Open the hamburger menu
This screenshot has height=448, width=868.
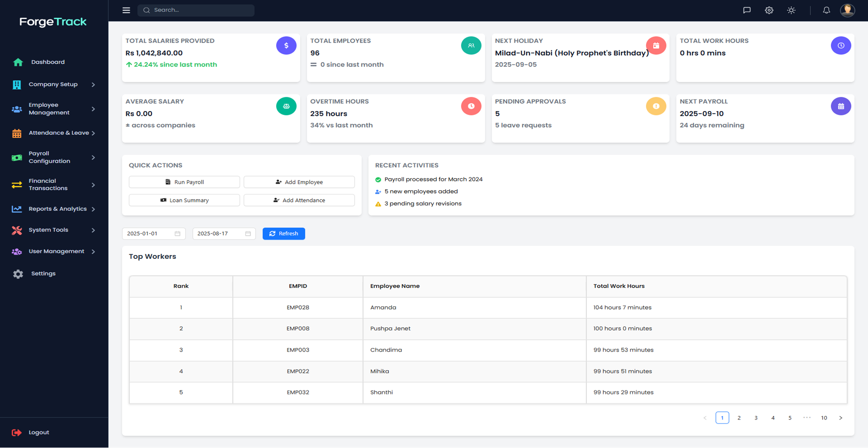[x=126, y=10]
